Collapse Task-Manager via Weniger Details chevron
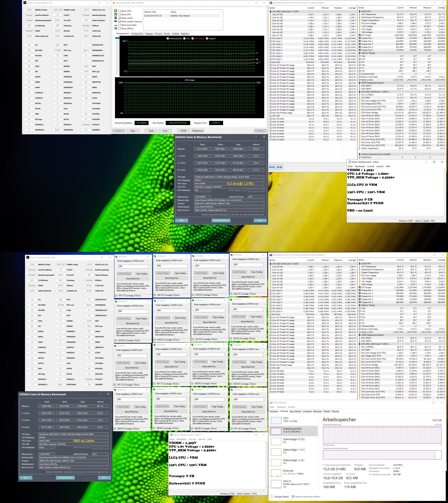 271,497
